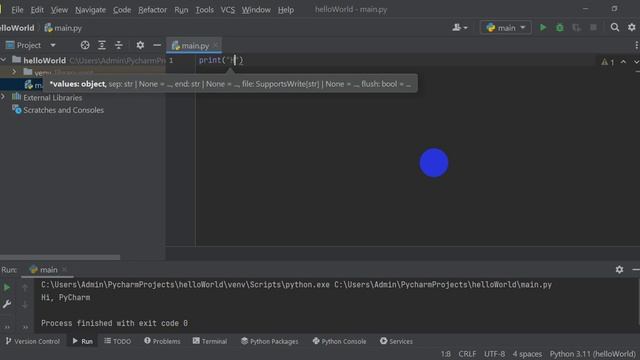Open Python 3.11 interpreter selector
This screenshot has height=360, width=640.
[x=592, y=354]
